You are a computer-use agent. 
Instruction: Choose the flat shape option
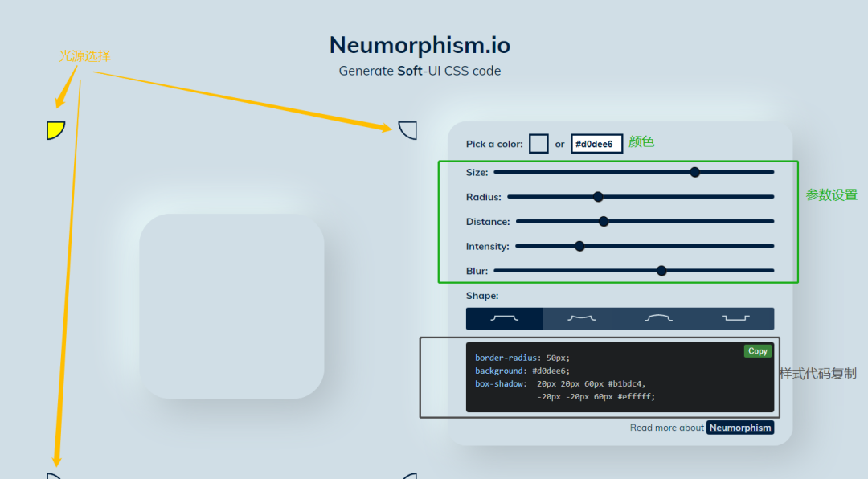[504, 318]
